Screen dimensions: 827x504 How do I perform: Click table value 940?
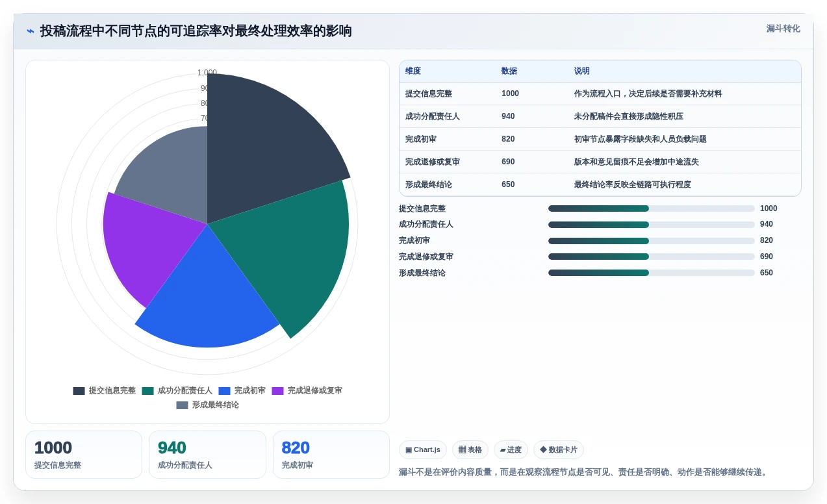pyautogui.click(x=508, y=116)
